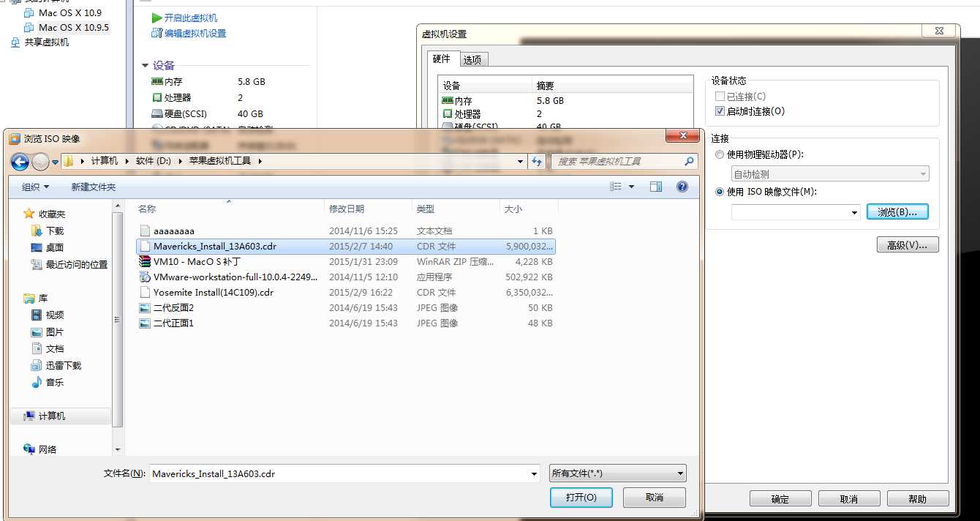Click 确定 in VM settings dialog
This screenshot has width=980, height=521.
780,499
